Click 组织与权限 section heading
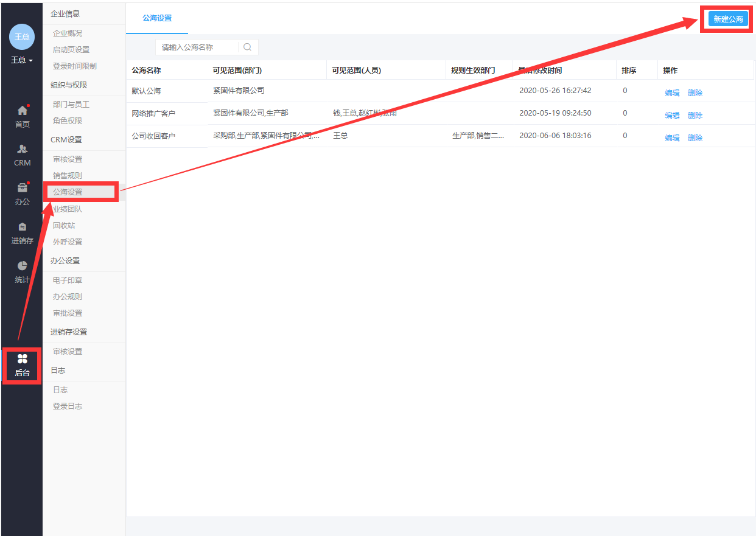This screenshot has height=536, width=756. 69,85
